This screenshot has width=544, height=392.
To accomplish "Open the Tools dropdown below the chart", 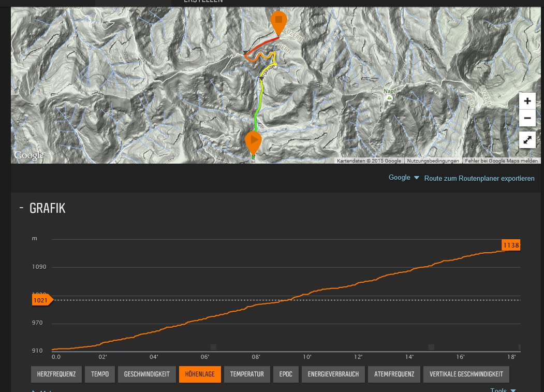I will [503, 390].
